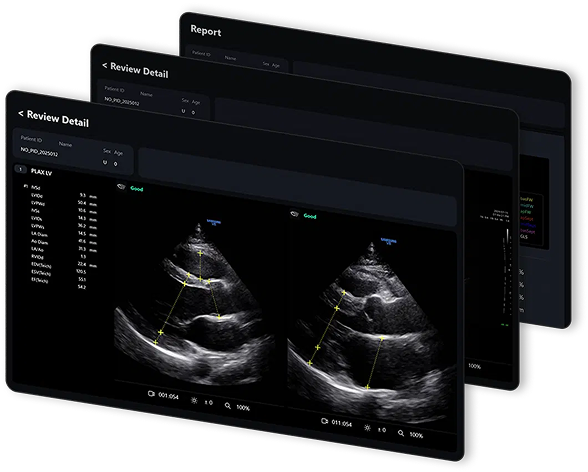The image size is (588, 472).
Task: Click patient ID NO_PID_2025012 in front window
Action: (39, 151)
